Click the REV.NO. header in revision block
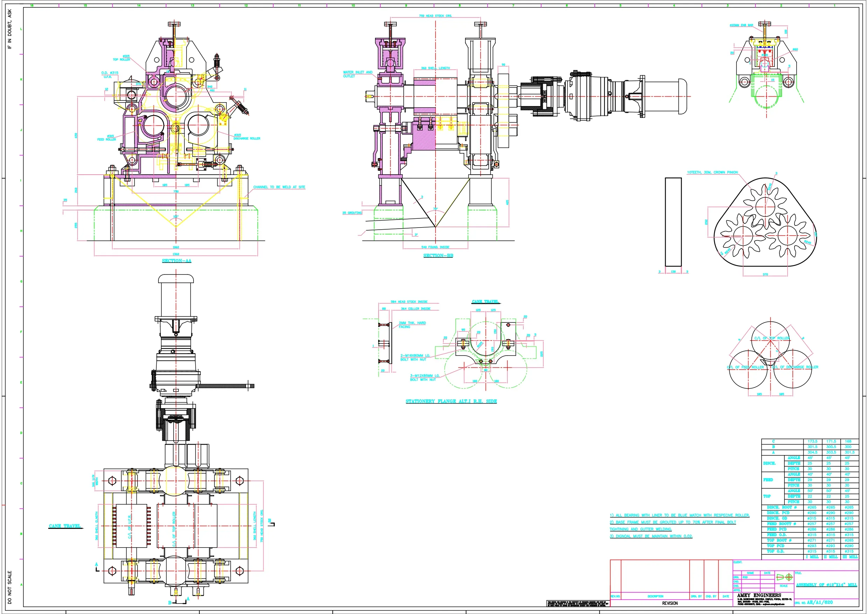The height and width of the screenshot is (614, 868). pyautogui.click(x=615, y=596)
